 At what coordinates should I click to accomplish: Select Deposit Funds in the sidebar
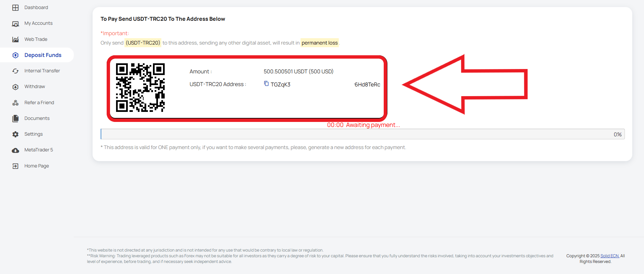43,55
